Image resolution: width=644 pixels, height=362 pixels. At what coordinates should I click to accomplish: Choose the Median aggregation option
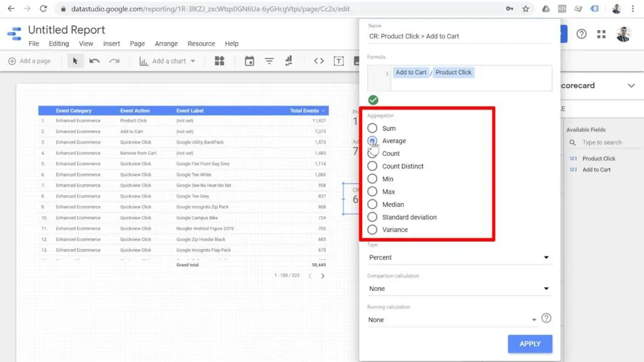tap(372, 204)
